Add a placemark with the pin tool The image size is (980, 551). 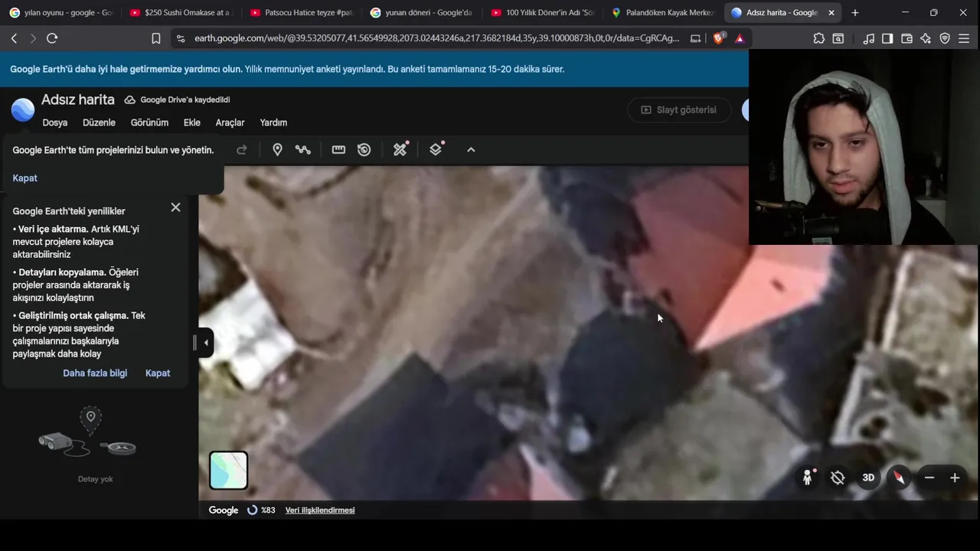pos(277,150)
